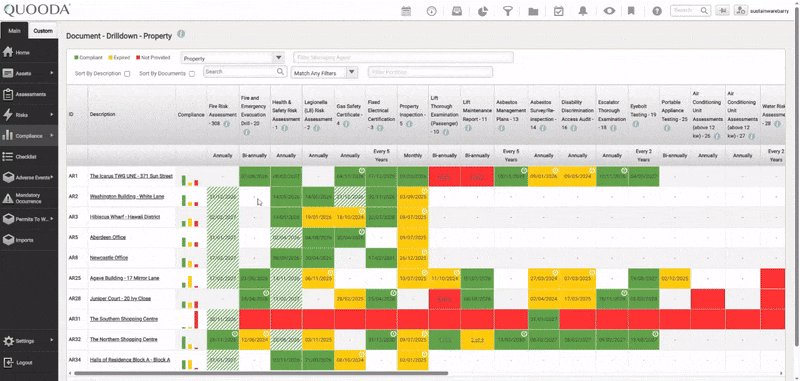800x381 pixels.
Task: Expand the Adverse Events submenu arrow
Action: pyautogui.click(x=52, y=177)
